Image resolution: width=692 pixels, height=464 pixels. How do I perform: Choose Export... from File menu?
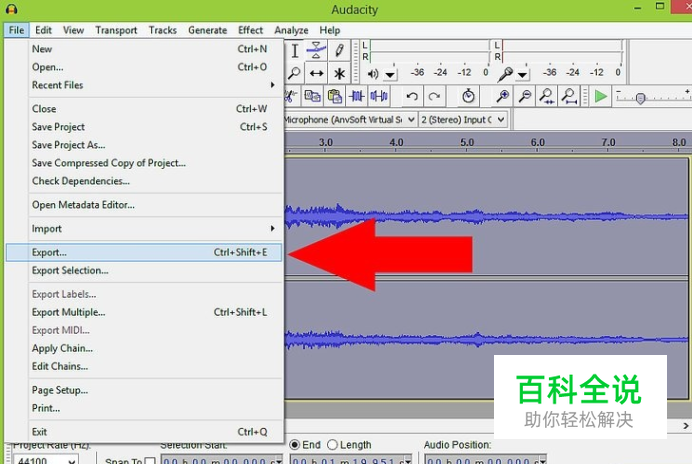(x=144, y=253)
